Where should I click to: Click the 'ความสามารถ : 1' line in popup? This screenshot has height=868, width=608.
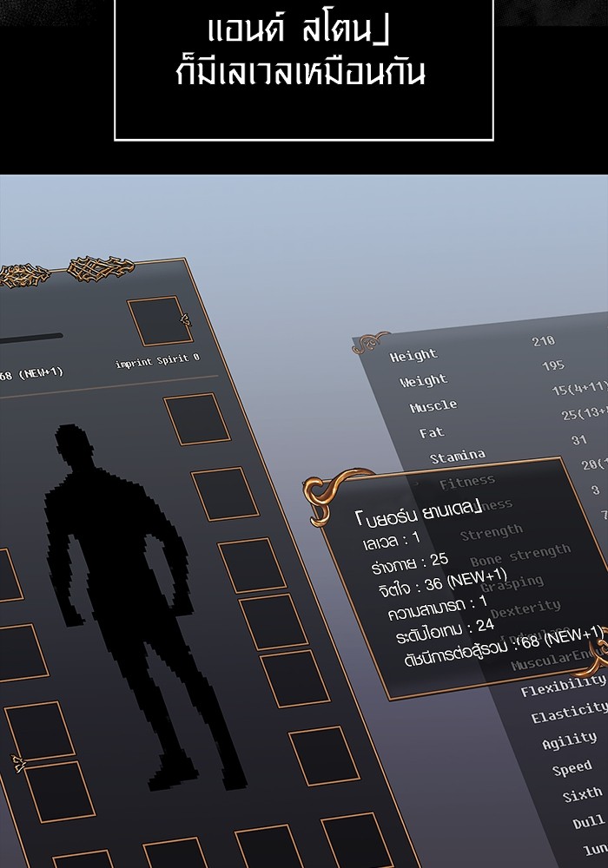point(438,608)
